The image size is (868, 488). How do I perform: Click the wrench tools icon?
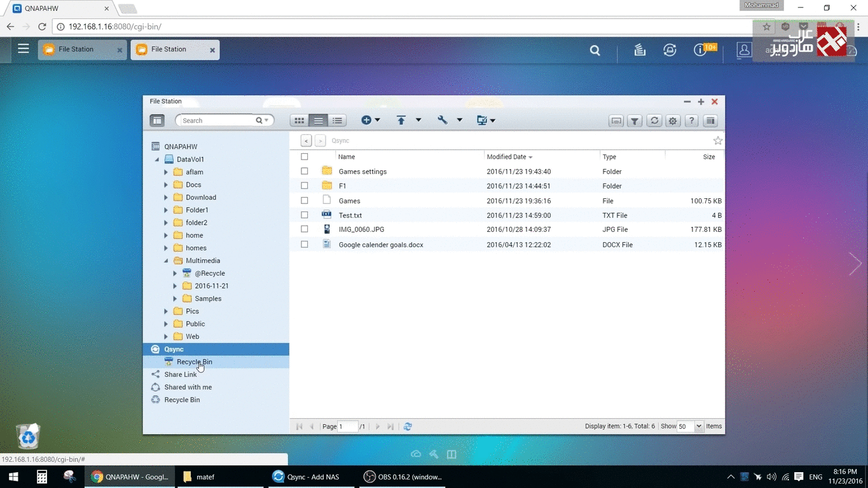pyautogui.click(x=443, y=120)
